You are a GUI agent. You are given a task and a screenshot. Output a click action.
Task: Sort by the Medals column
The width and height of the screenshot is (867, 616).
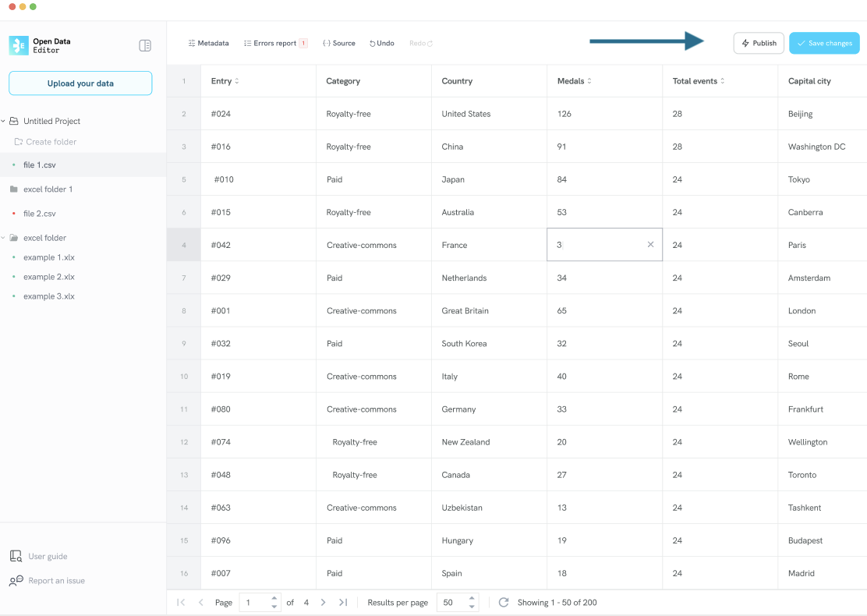(x=589, y=81)
